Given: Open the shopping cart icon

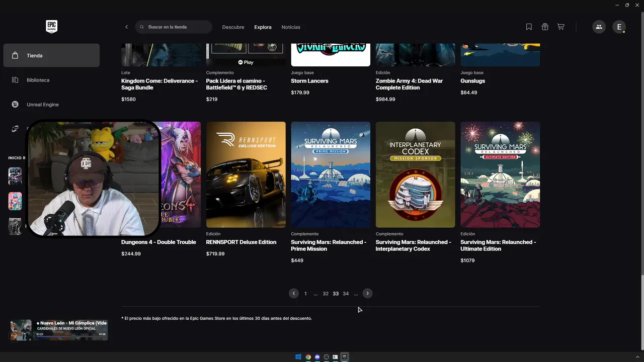Looking at the screenshot, I should (x=560, y=27).
